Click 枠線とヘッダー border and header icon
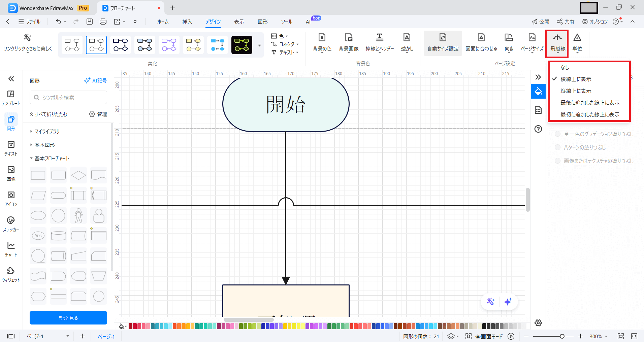This screenshot has width=644, height=342. [x=380, y=37]
